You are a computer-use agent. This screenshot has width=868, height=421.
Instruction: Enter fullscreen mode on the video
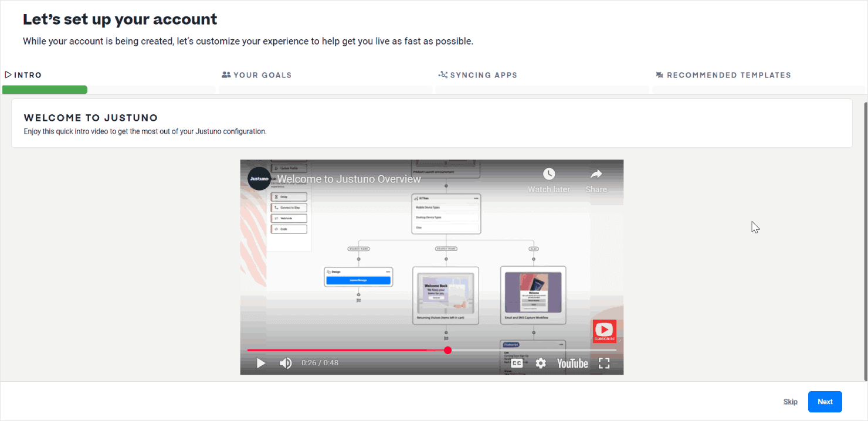(x=604, y=363)
